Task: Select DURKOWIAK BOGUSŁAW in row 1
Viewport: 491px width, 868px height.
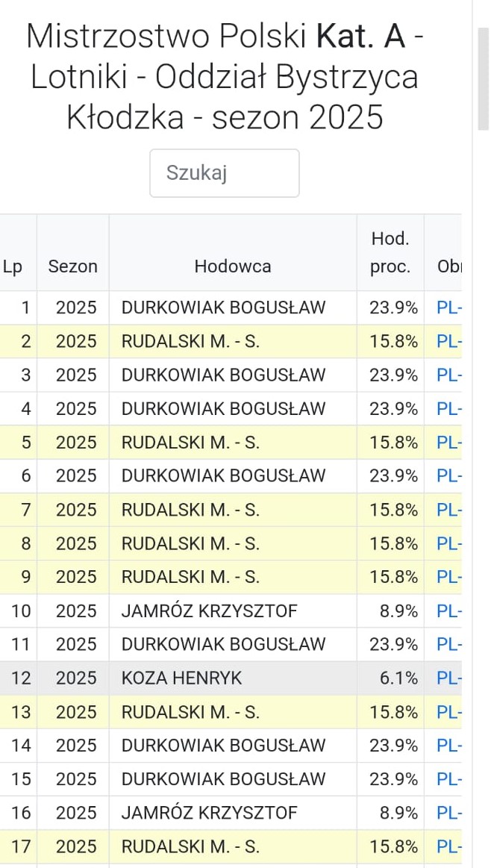Action: point(223,307)
